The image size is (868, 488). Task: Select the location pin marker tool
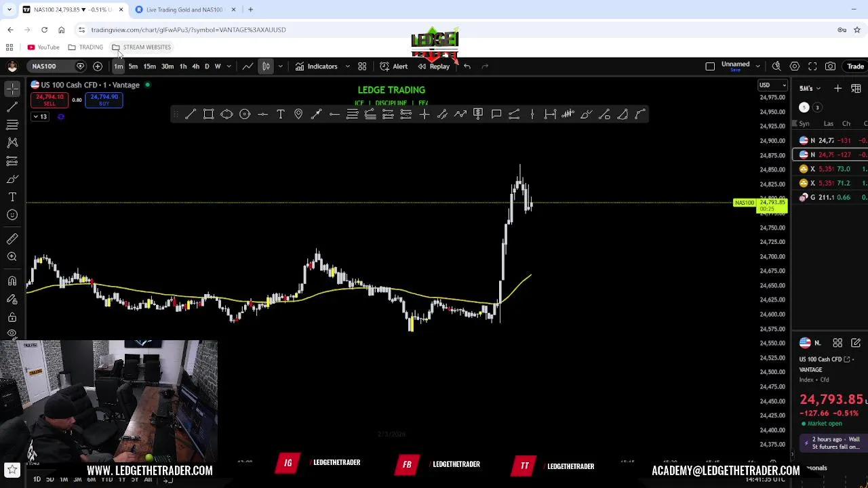[x=298, y=115]
